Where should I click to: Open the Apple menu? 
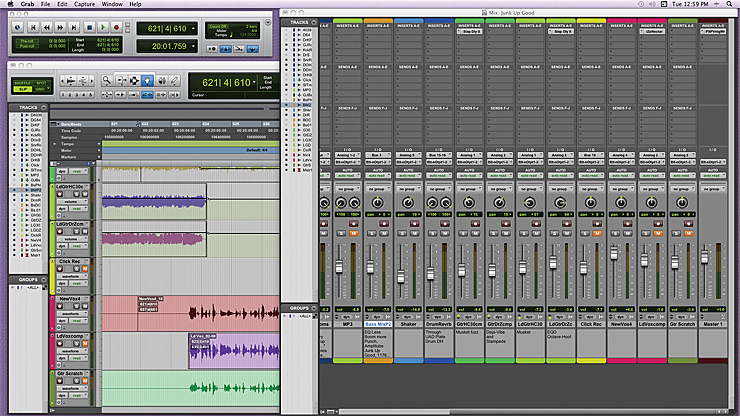10,4
